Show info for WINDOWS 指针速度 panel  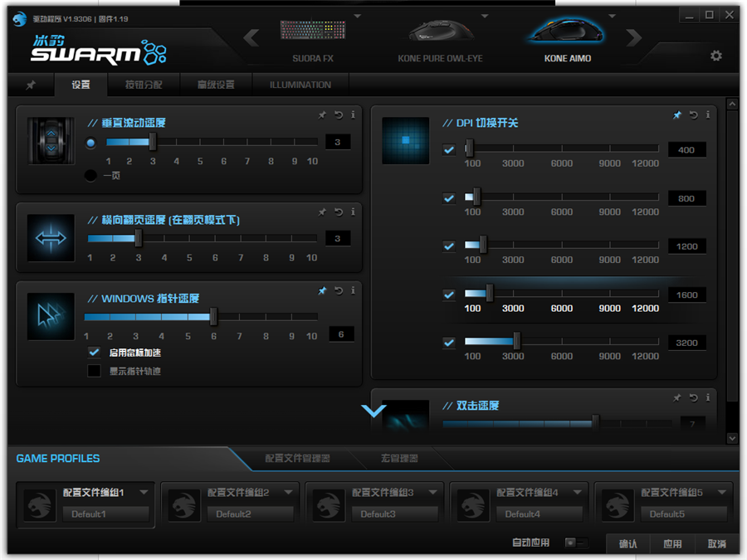354,291
